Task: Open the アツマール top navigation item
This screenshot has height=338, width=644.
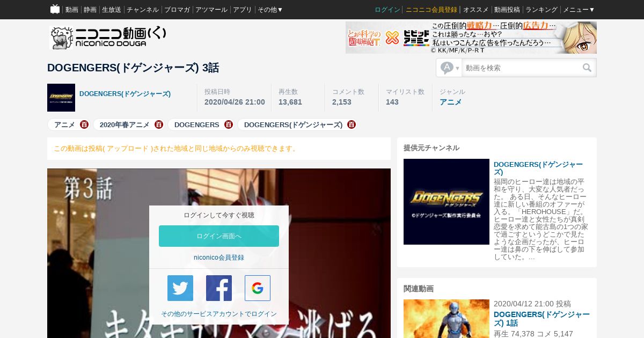Action: pyautogui.click(x=211, y=10)
